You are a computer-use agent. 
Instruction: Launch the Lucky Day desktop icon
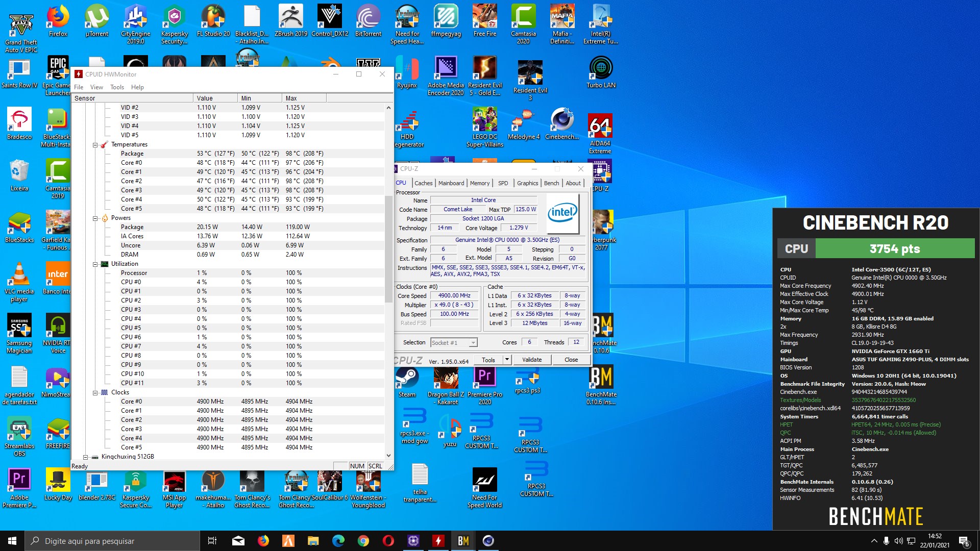pos(58,485)
